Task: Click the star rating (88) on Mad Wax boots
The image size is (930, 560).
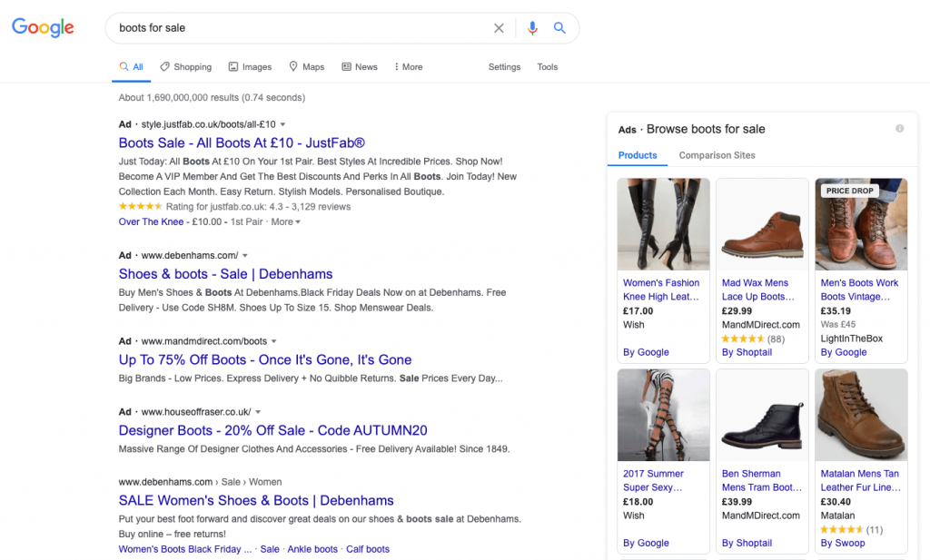Action: coord(753,339)
